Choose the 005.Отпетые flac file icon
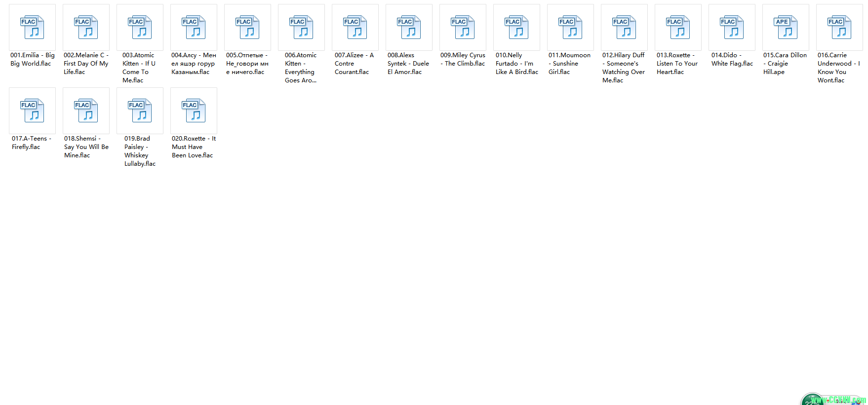This screenshot has height=405, width=868. point(247,27)
